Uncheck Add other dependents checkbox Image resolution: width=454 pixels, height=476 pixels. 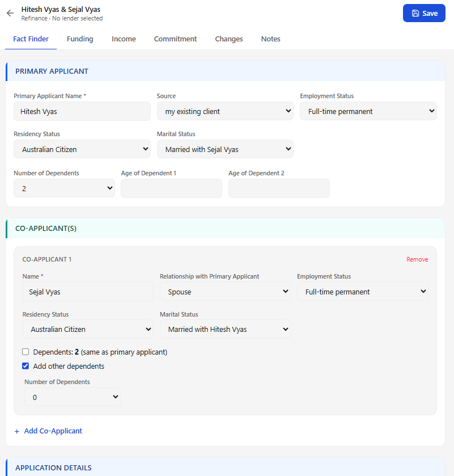click(x=26, y=366)
